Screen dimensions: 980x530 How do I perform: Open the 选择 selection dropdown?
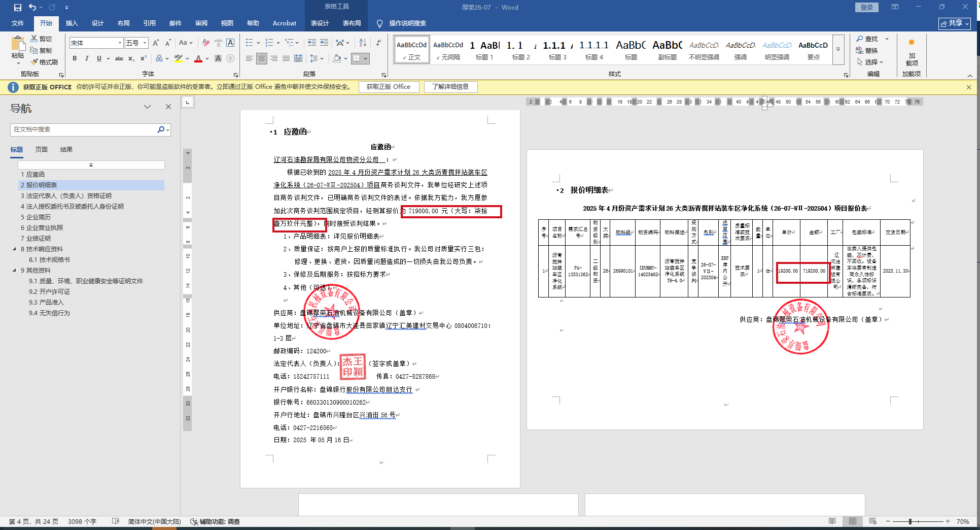(x=870, y=62)
